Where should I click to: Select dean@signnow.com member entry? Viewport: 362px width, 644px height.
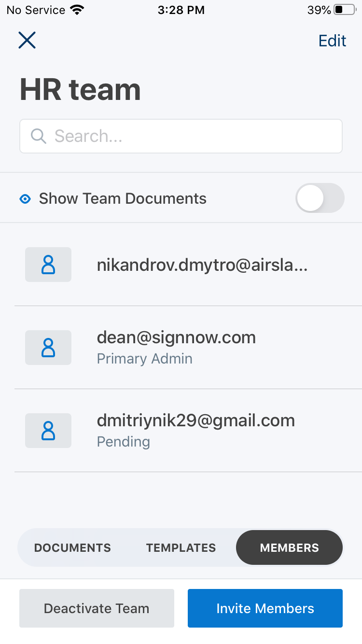pos(176,337)
